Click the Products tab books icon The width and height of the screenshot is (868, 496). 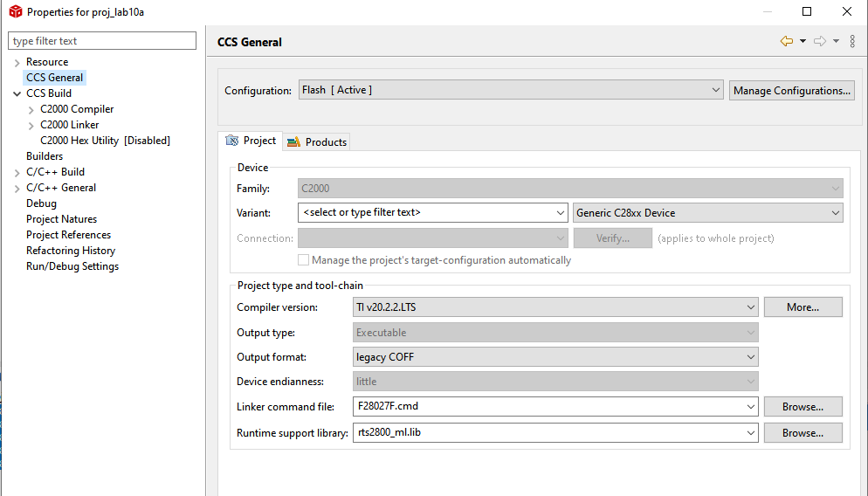(x=294, y=142)
